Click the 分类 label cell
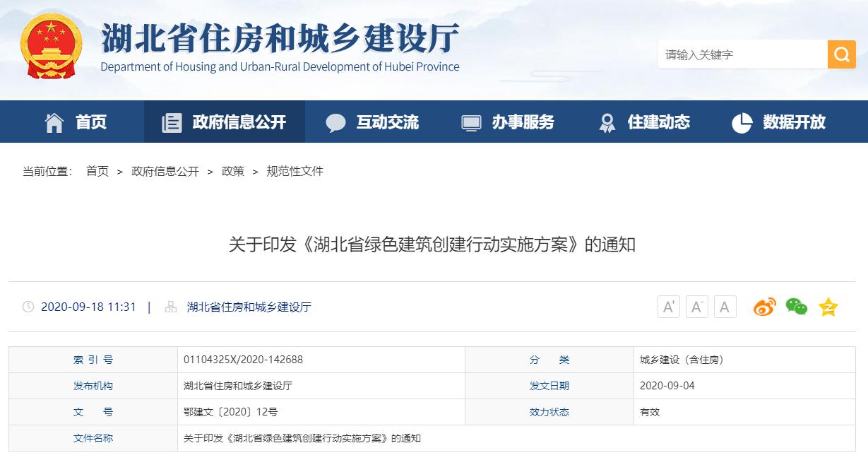 pyautogui.click(x=549, y=360)
